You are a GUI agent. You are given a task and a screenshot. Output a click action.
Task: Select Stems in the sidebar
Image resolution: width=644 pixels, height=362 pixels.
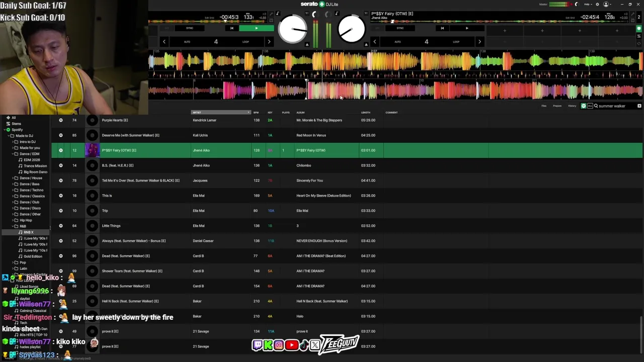point(16,124)
